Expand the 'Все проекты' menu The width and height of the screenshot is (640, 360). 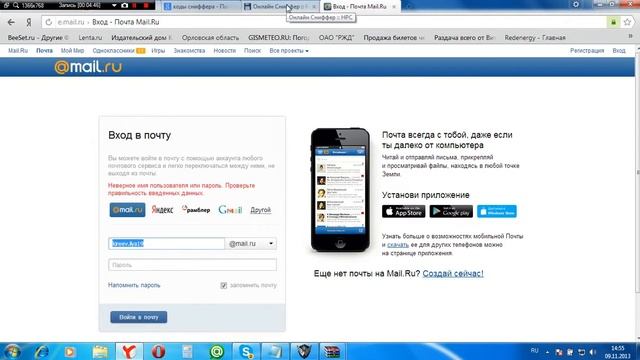[289, 51]
